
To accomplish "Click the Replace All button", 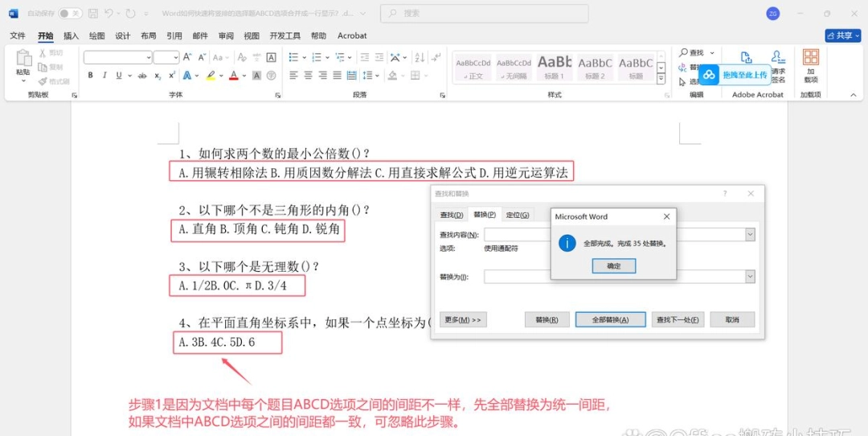I will pos(611,319).
